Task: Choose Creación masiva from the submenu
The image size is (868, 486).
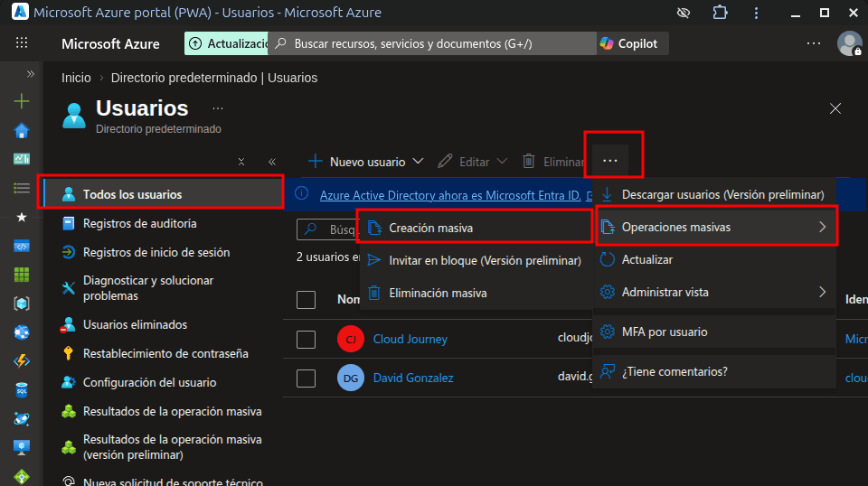Action: tap(430, 228)
